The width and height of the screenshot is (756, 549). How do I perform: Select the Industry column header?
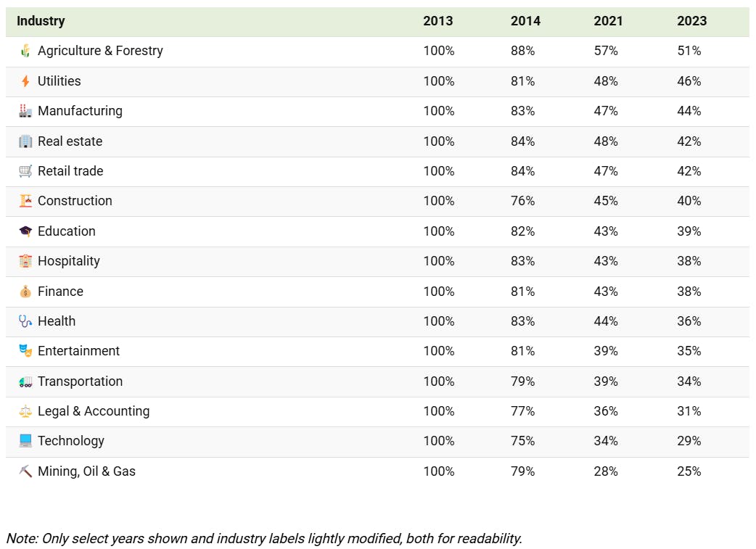[41, 21]
